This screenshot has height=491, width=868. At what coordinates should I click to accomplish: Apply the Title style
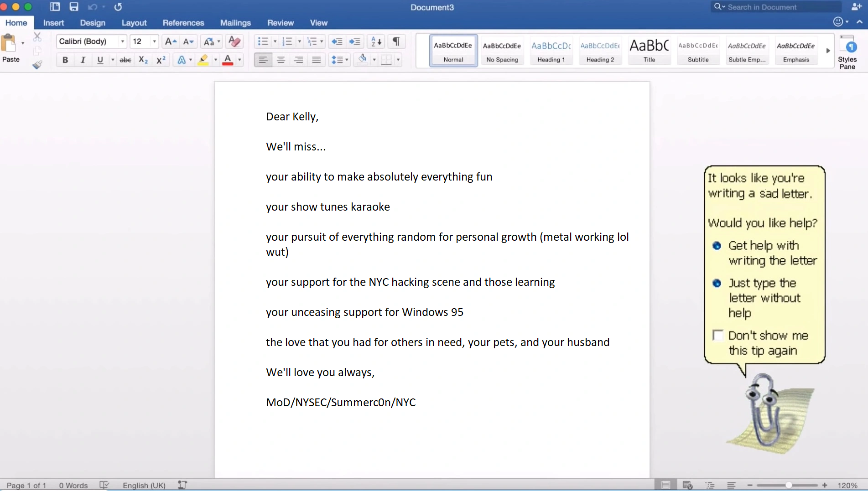click(x=649, y=51)
